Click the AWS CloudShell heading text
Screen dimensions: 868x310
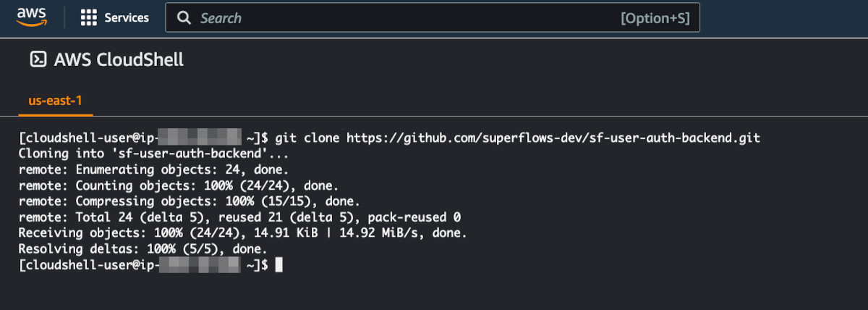pyautogui.click(x=119, y=59)
